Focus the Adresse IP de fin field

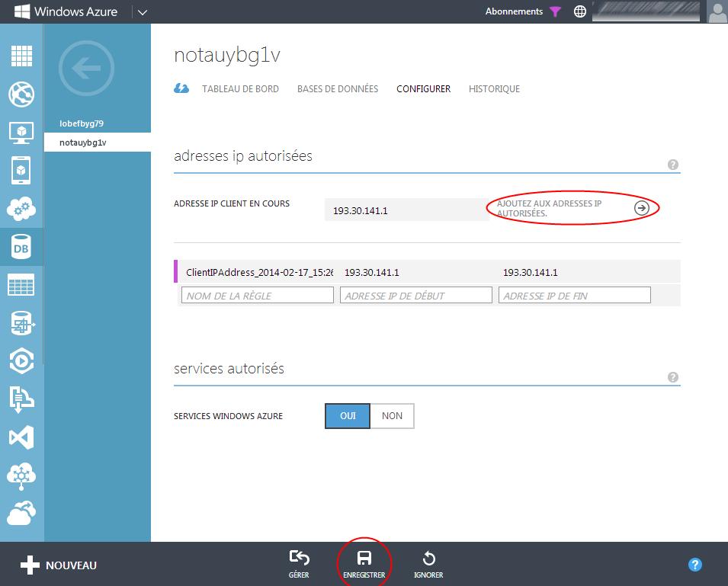(575, 295)
